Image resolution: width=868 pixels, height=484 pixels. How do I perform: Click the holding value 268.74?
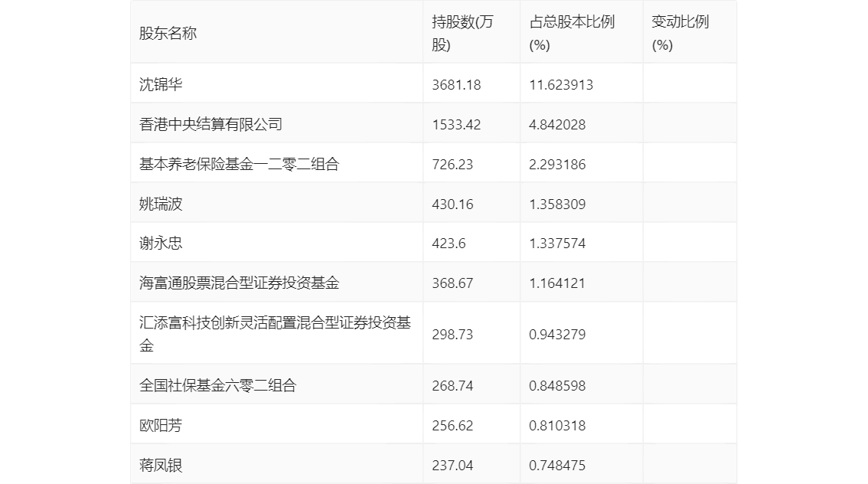(x=452, y=386)
